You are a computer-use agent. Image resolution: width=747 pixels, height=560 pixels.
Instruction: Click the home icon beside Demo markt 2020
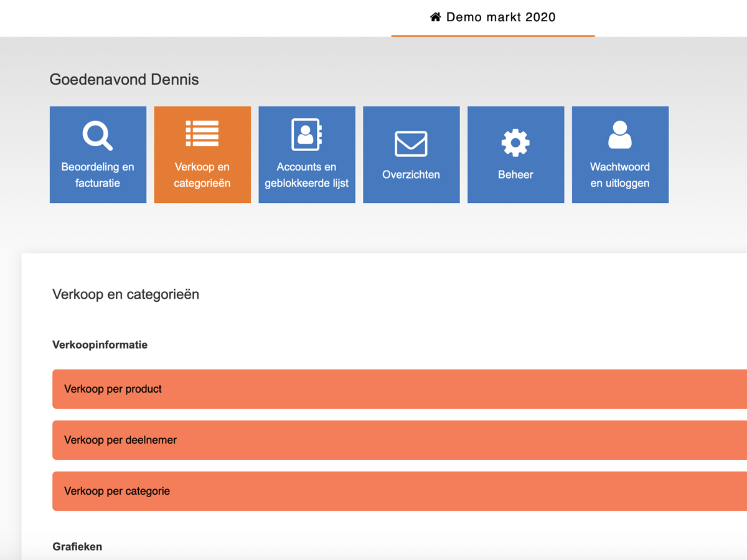[436, 17]
